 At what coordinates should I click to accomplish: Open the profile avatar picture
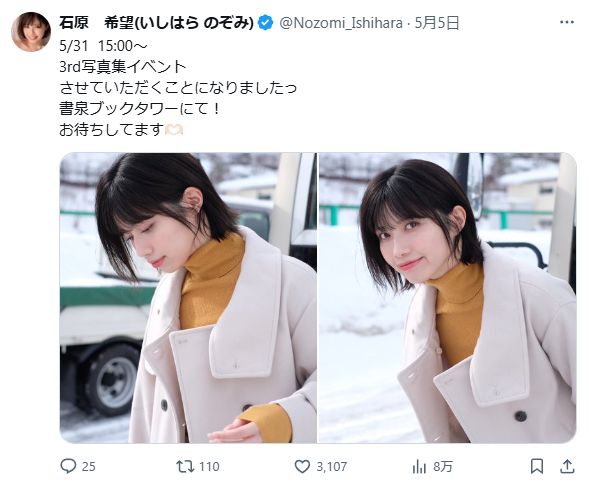pos(31,32)
